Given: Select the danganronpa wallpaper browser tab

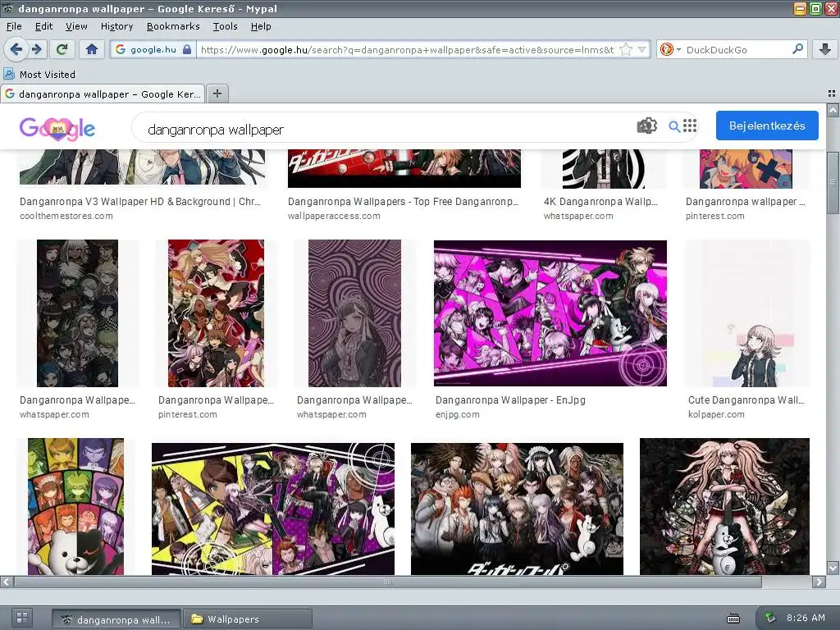Looking at the screenshot, I should pyautogui.click(x=103, y=94).
